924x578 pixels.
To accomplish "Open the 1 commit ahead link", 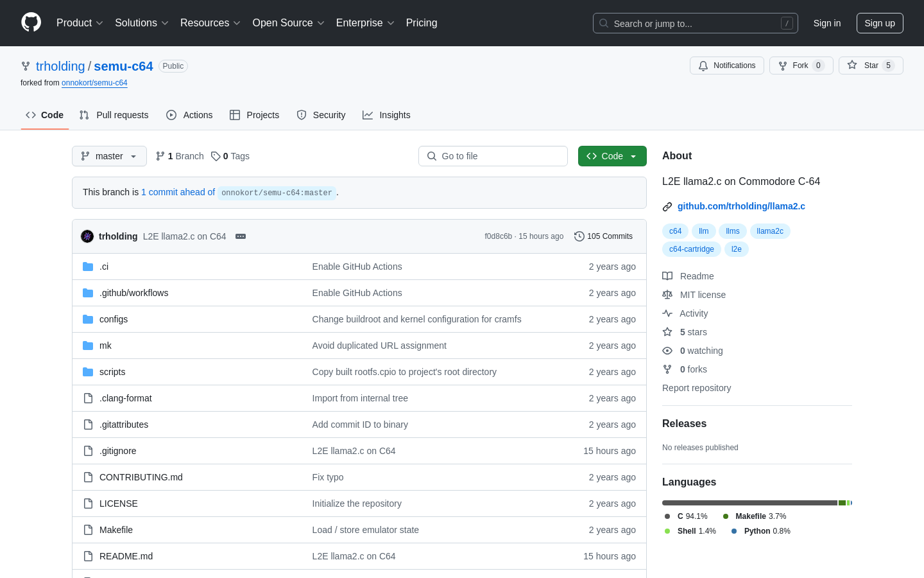I will coord(178,192).
